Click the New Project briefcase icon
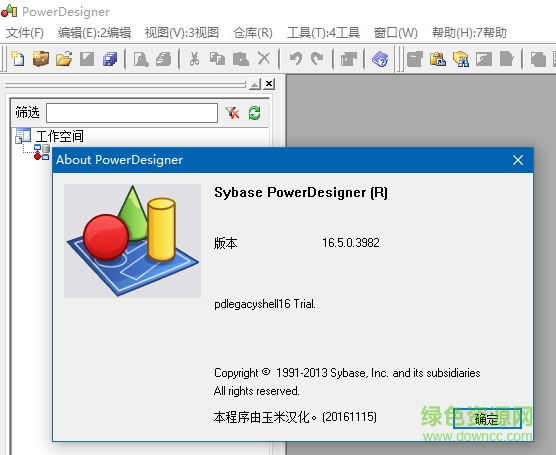Screen dimensions: 556x455 point(40,59)
